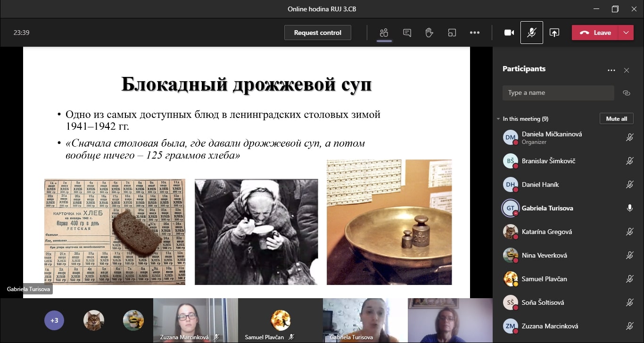Open Participants panel more options ellipsis
Viewport: 644px width, 343px height.
611,70
